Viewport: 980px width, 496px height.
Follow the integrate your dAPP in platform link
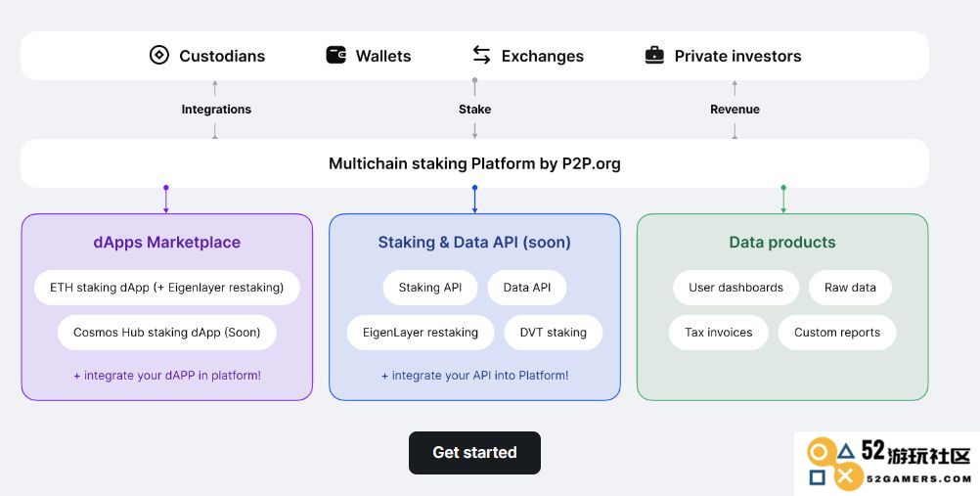pos(167,376)
